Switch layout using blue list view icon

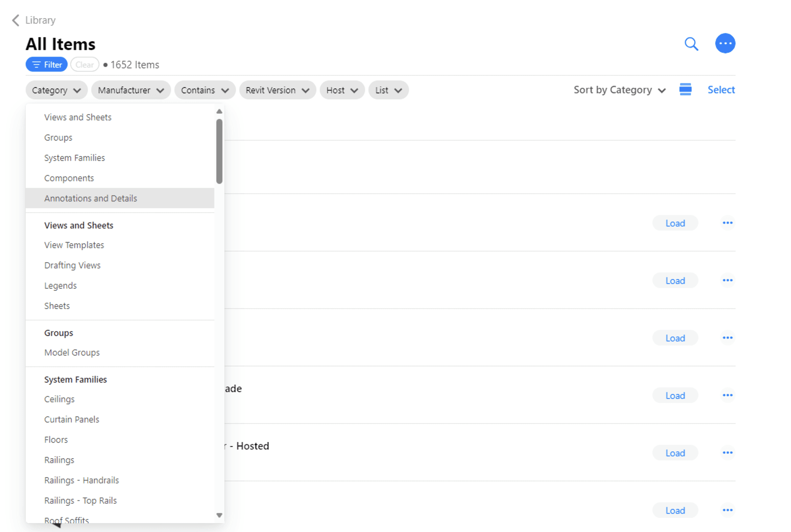(685, 90)
